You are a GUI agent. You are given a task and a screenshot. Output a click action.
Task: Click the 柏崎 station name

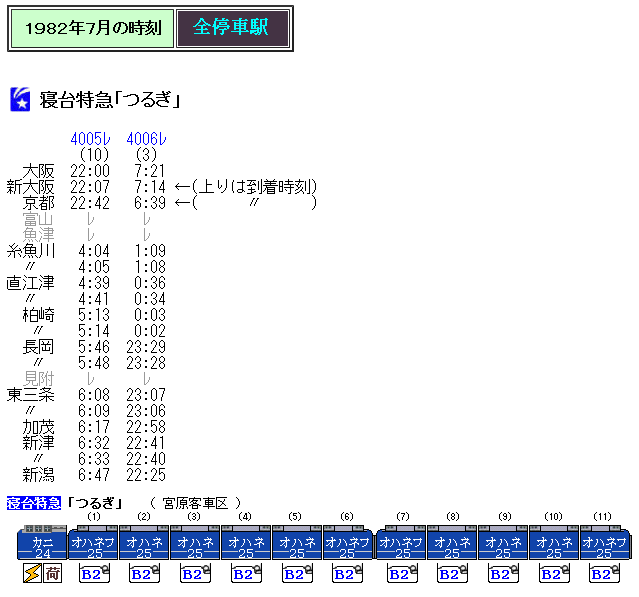point(38,315)
